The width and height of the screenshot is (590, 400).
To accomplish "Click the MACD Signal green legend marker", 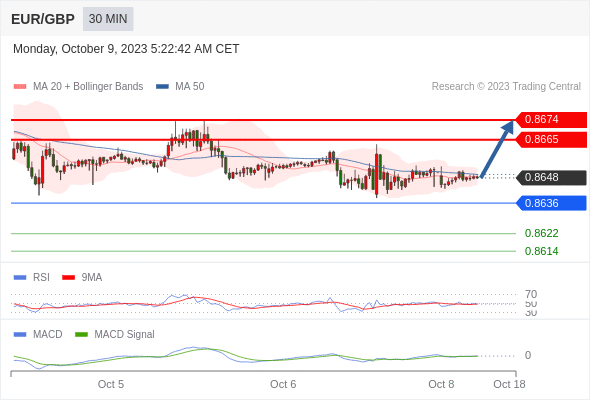I will 81,335.
